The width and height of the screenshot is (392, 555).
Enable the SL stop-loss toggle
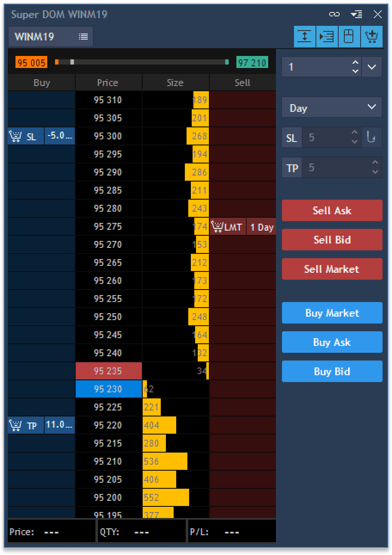point(292,137)
